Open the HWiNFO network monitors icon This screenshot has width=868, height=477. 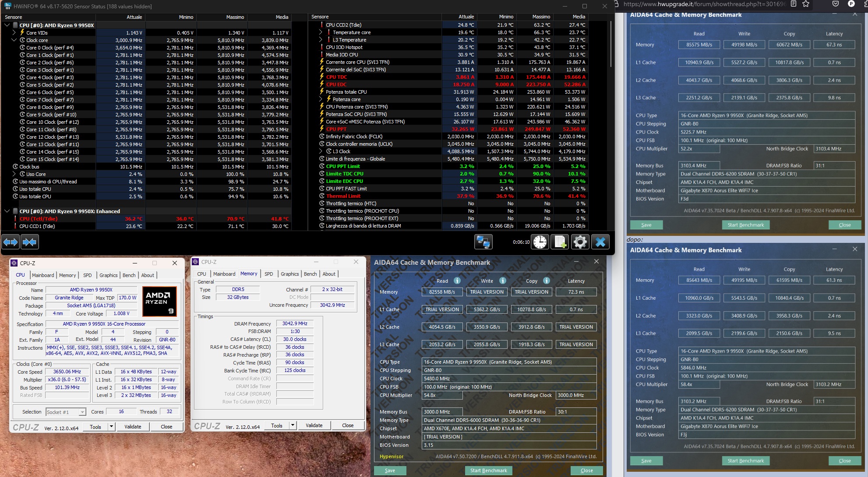[x=483, y=242]
